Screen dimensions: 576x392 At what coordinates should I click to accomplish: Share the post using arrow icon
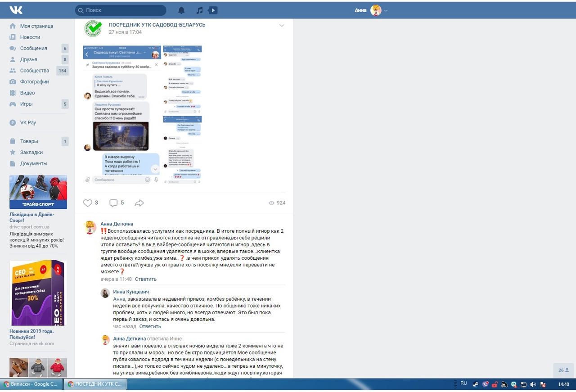click(x=139, y=203)
